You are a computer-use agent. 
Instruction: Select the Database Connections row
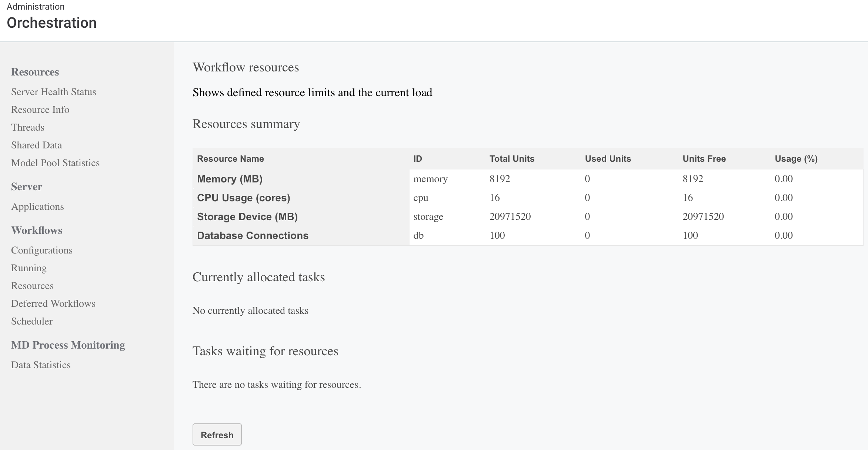coord(253,235)
